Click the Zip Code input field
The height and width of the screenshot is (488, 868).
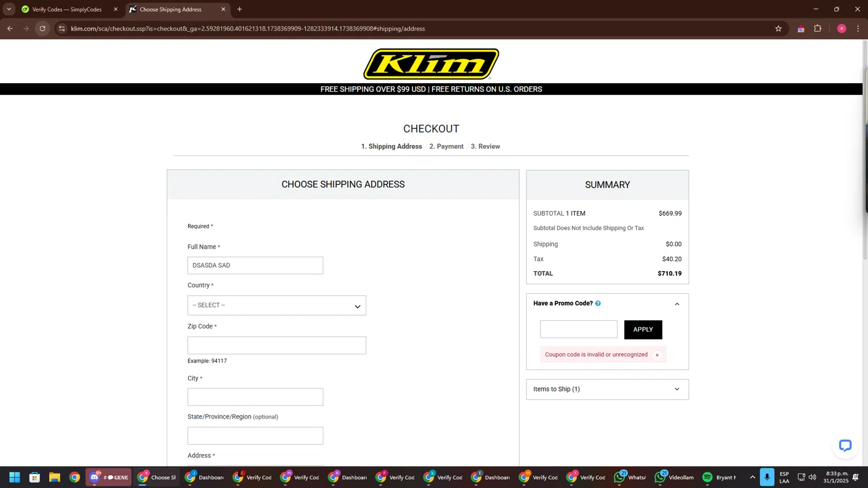(277, 345)
